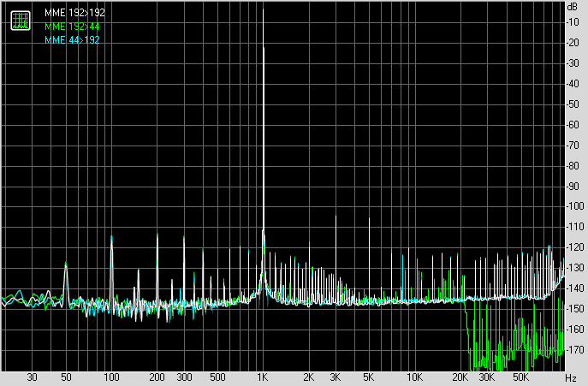
Task: Click the "dB" axis unit label
Action: tap(573, 7)
